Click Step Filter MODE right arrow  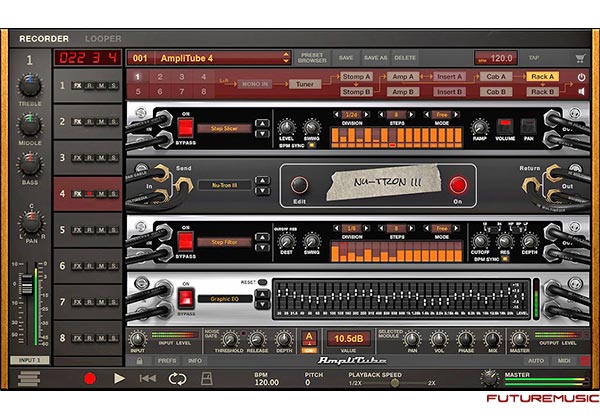456,228
